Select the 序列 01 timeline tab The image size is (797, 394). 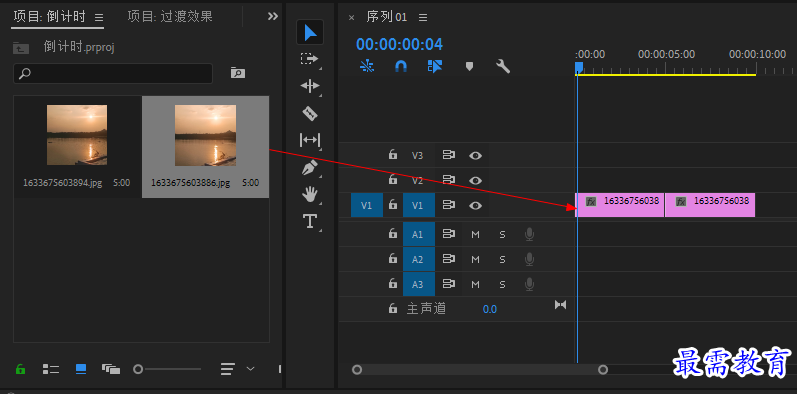point(387,17)
